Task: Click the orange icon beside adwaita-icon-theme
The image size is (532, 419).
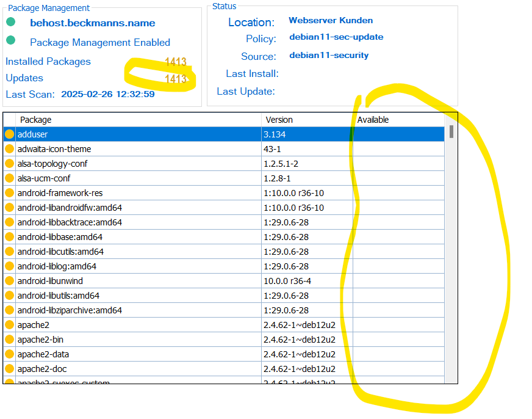Action: pyautogui.click(x=9, y=149)
